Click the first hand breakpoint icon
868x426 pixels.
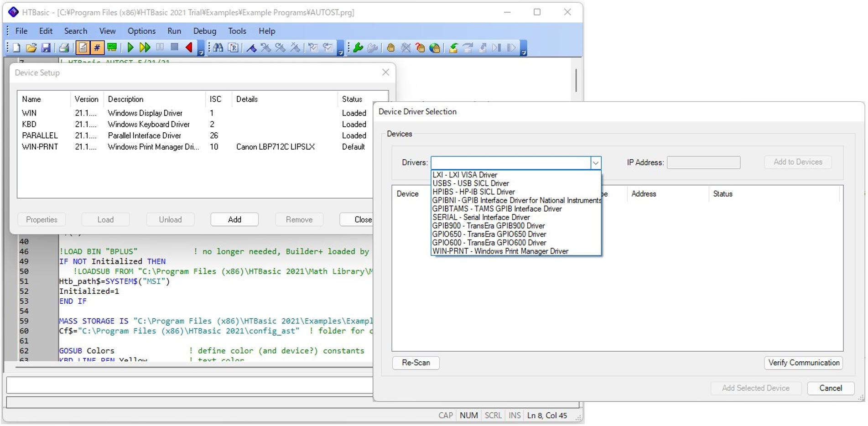coord(391,47)
